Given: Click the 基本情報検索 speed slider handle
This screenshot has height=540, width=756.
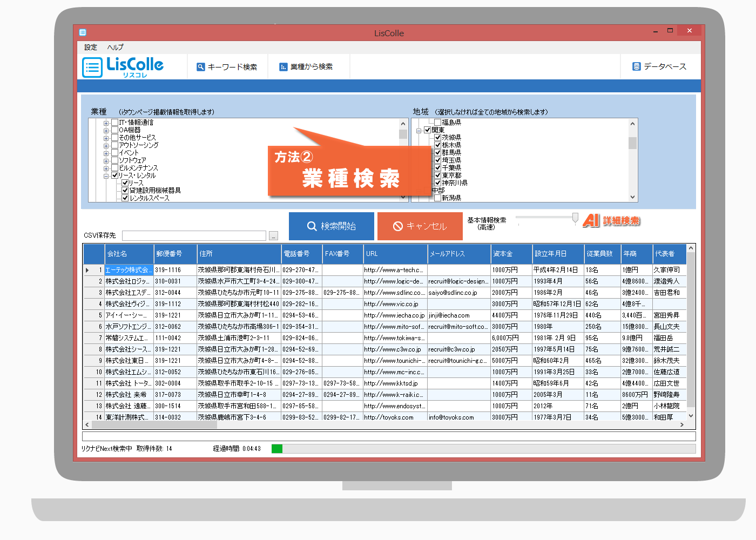Looking at the screenshot, I should coord(575,218).
